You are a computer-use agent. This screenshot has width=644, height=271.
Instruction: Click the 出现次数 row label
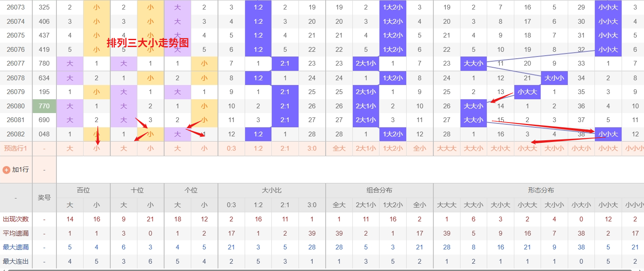tap(16, 219)
